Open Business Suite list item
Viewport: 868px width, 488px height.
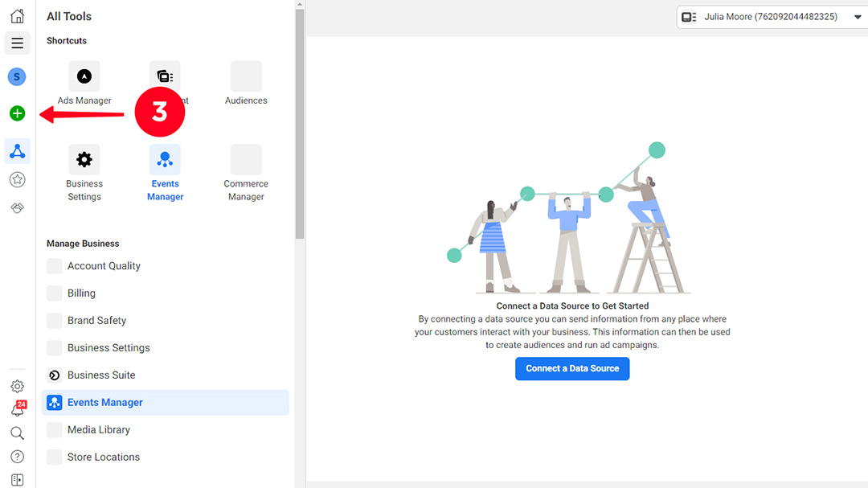pos(165,375)
